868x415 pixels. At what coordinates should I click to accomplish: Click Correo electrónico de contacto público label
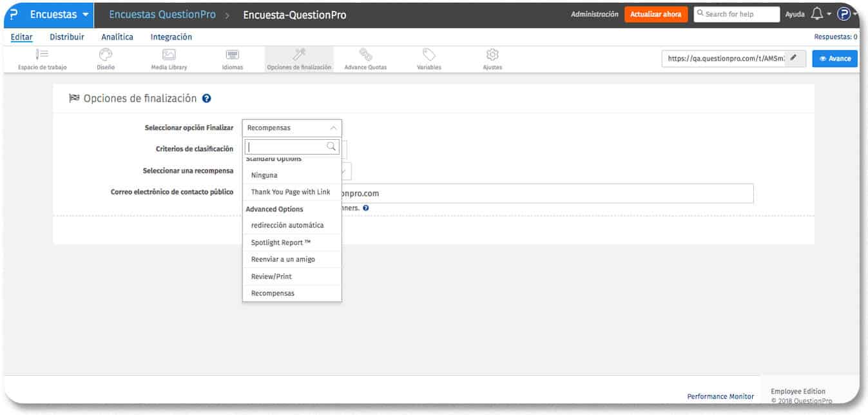tap(172, 192)
